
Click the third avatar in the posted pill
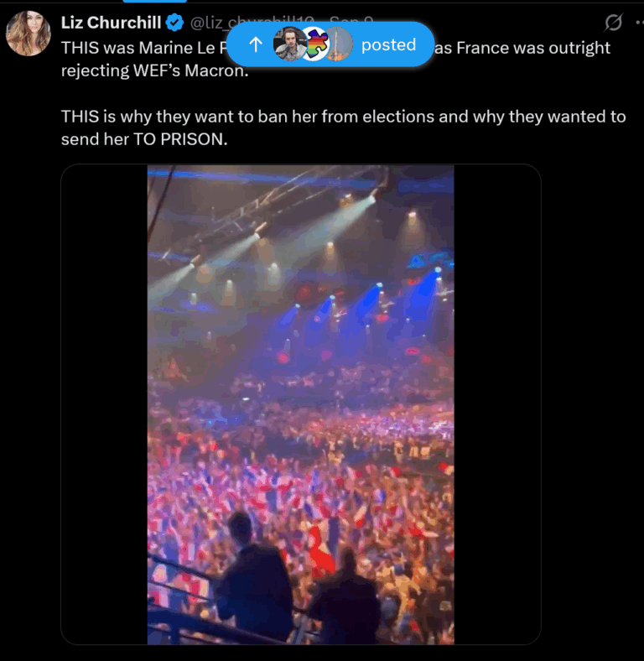pyautogui.click(x=338, y=44)
